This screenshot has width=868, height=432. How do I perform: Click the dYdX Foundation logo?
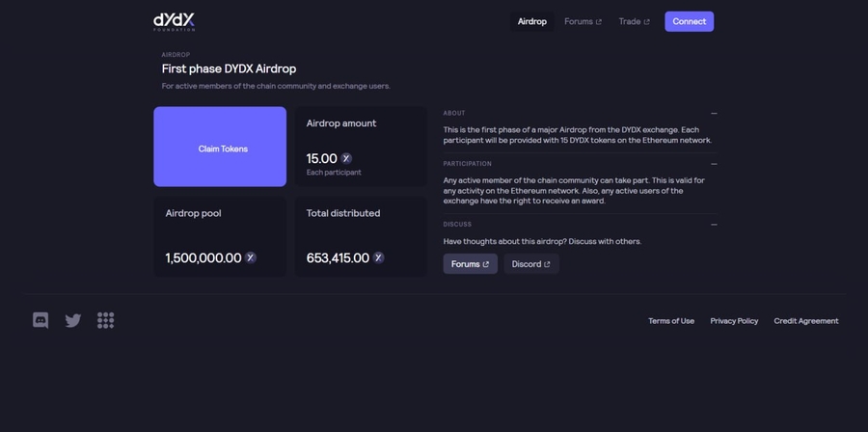coord(175,21)
